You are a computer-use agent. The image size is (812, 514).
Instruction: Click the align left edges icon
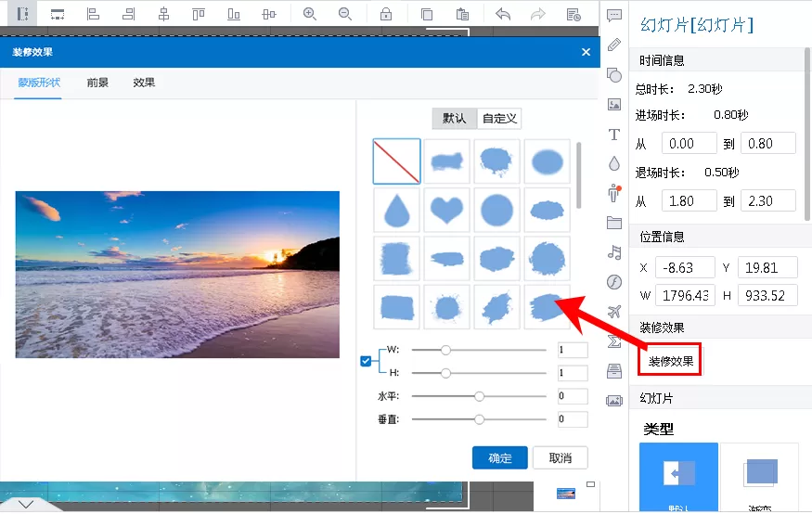[93, 14]
